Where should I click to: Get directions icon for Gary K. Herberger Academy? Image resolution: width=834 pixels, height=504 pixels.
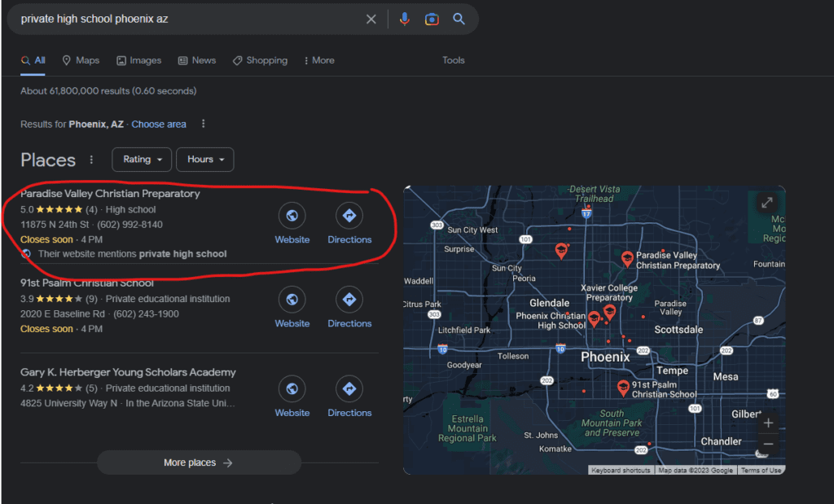(349, 388)
